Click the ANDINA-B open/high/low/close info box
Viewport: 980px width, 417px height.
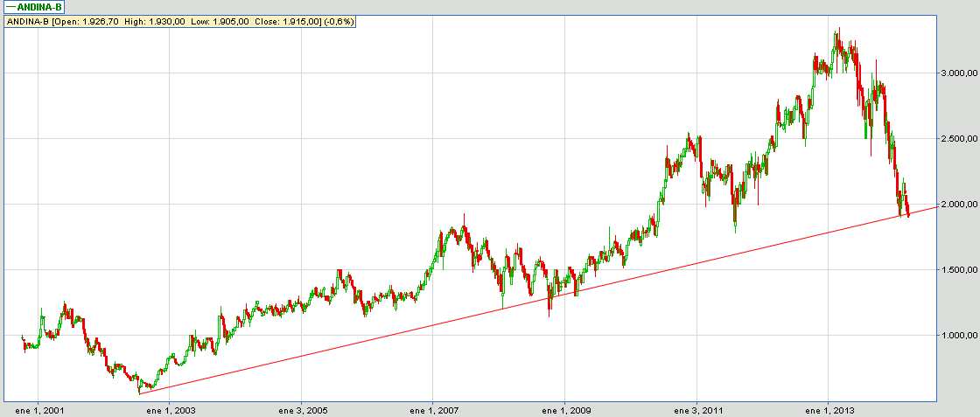tap(180, 21)
